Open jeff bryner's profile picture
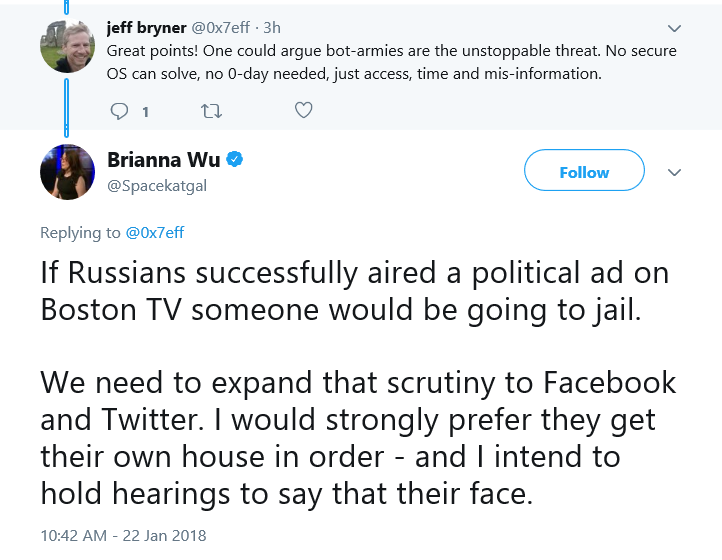This screenshot has width=722, height=560. (67, 46)
